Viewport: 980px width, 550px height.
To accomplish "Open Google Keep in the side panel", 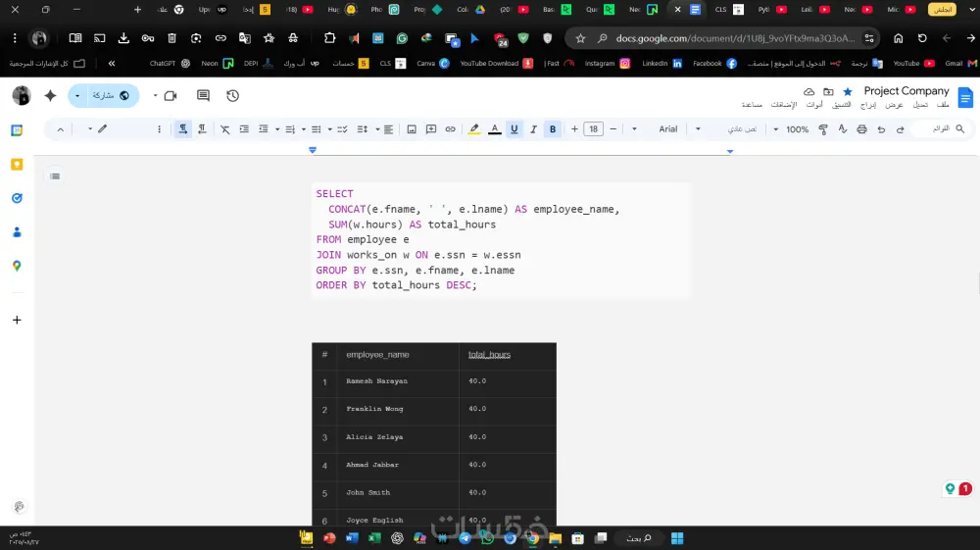I will coord(17,165).
